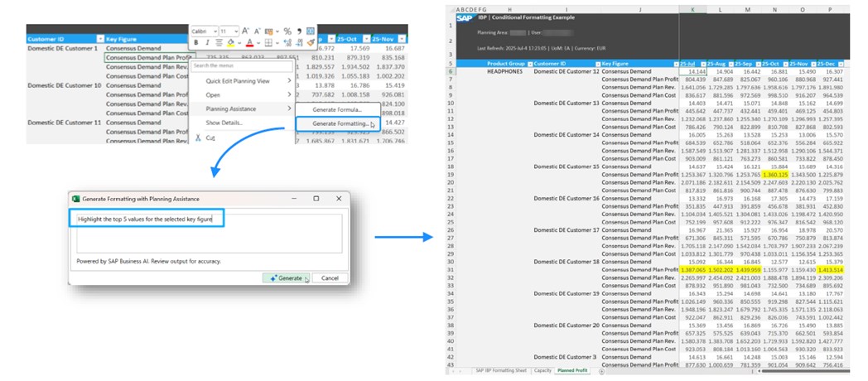Switch to the Capacity sheet tab
This screenshot has width=868, height=381.
542,370
